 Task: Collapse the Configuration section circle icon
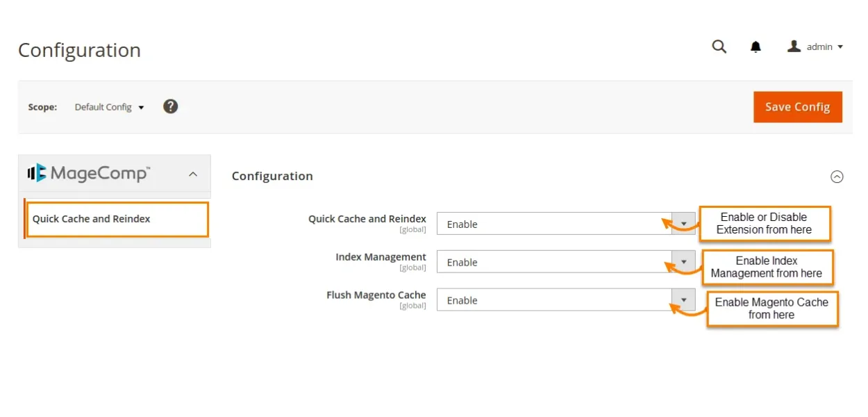pos(837,177)
